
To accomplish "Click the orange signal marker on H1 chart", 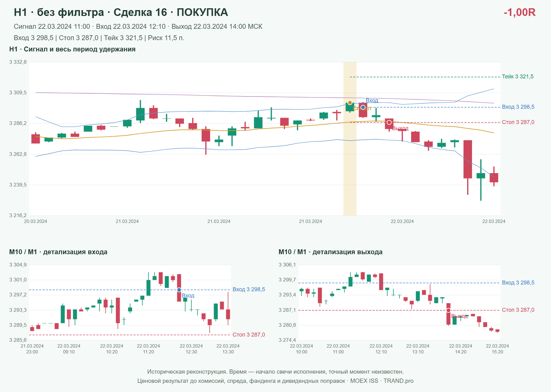I will (350, 103).
